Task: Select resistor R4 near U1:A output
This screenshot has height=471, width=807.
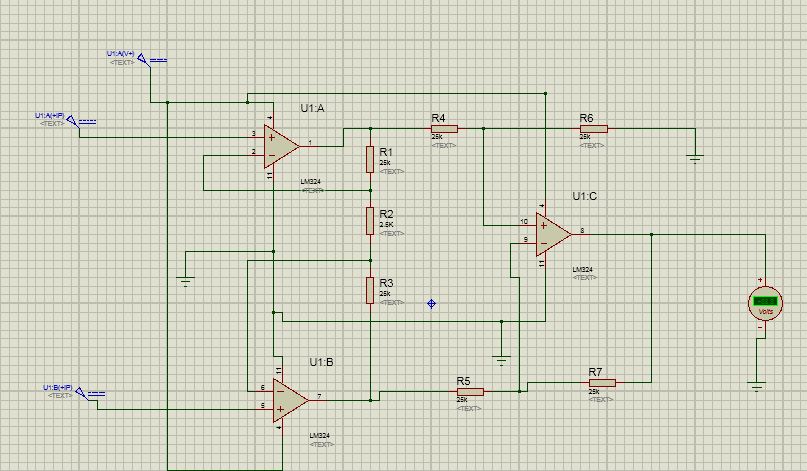Action: tap(444, 129)
